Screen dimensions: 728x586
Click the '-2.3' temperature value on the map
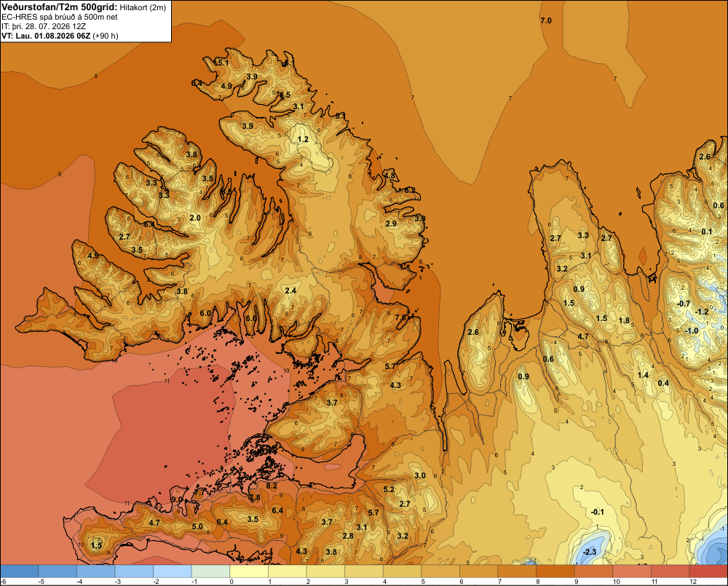point(589,552)
